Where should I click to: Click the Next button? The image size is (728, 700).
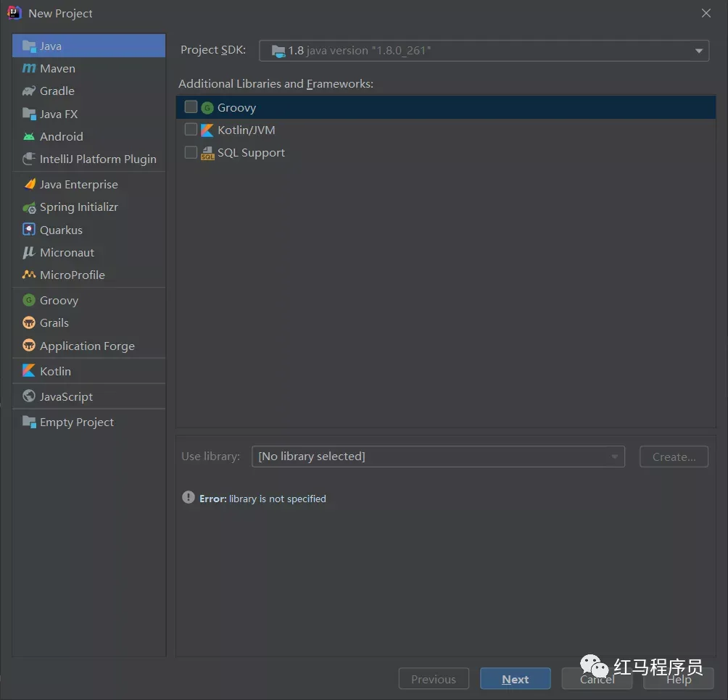516,679
